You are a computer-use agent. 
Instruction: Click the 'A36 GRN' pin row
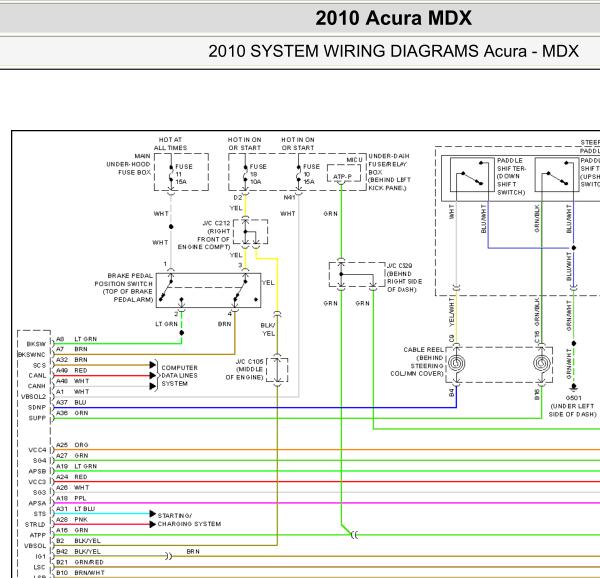pyautogui.click(x=72, y=413)
